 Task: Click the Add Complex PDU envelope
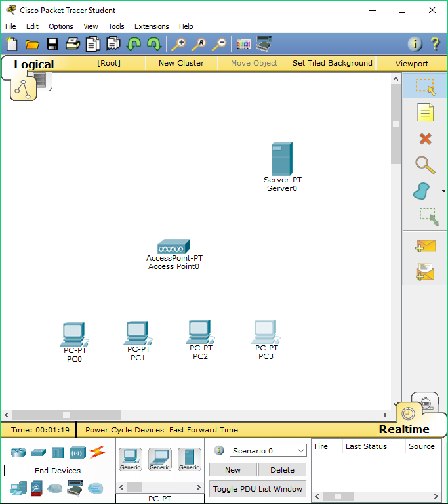click(x=425, y=272)
